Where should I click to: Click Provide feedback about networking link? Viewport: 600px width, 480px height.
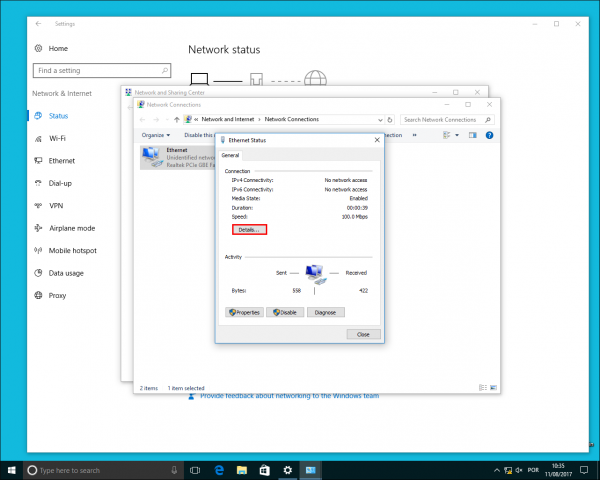tap(289, 396)
